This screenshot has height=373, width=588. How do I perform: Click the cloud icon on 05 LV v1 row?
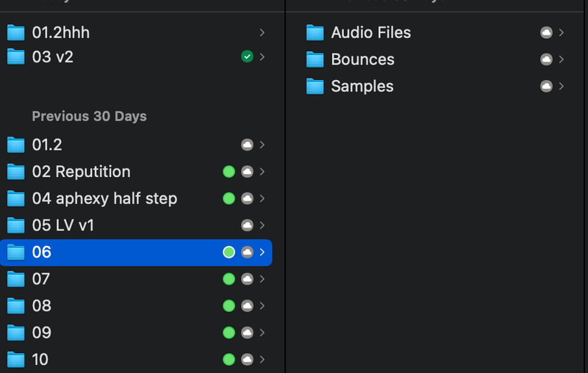click(247, 225)
